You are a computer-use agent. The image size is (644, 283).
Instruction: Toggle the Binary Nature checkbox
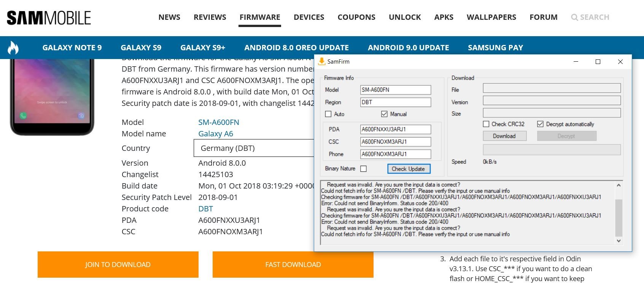pos(364,168)
